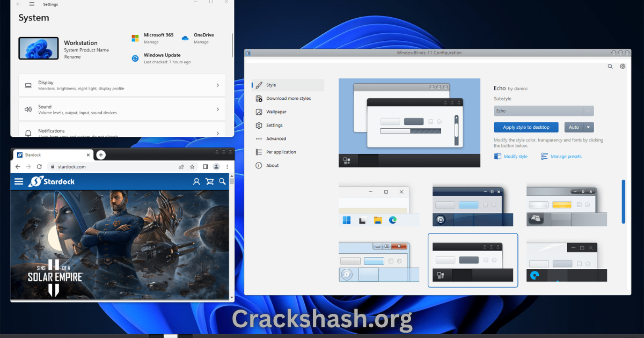Click the Style brush icon in sidebar
644x338 pixels.
click(x=259, y=85)
